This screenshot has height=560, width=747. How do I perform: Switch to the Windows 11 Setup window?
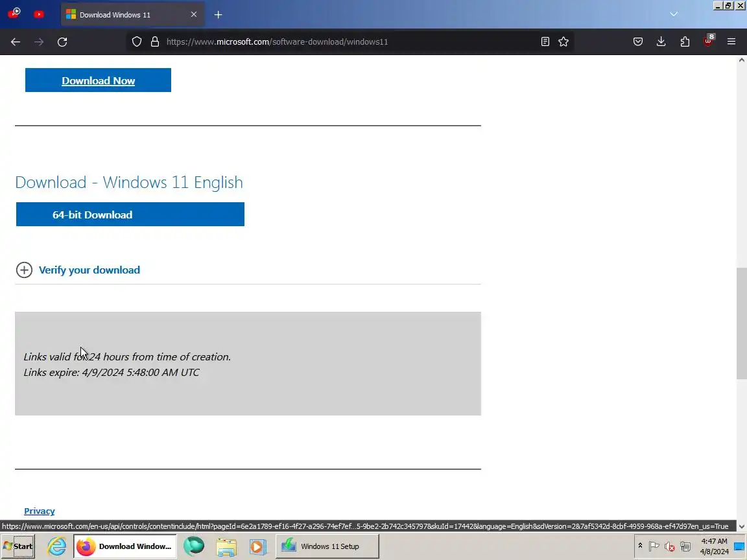(327, 546)
